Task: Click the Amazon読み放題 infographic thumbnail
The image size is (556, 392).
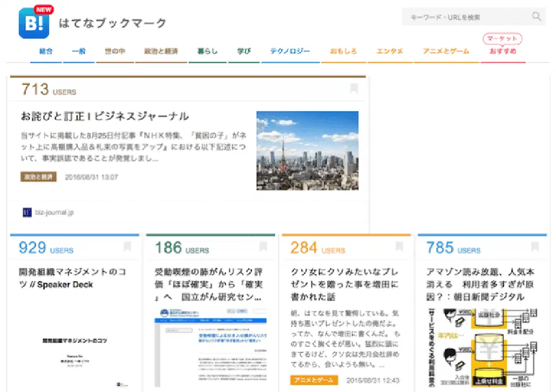Action: coord(481,347)
